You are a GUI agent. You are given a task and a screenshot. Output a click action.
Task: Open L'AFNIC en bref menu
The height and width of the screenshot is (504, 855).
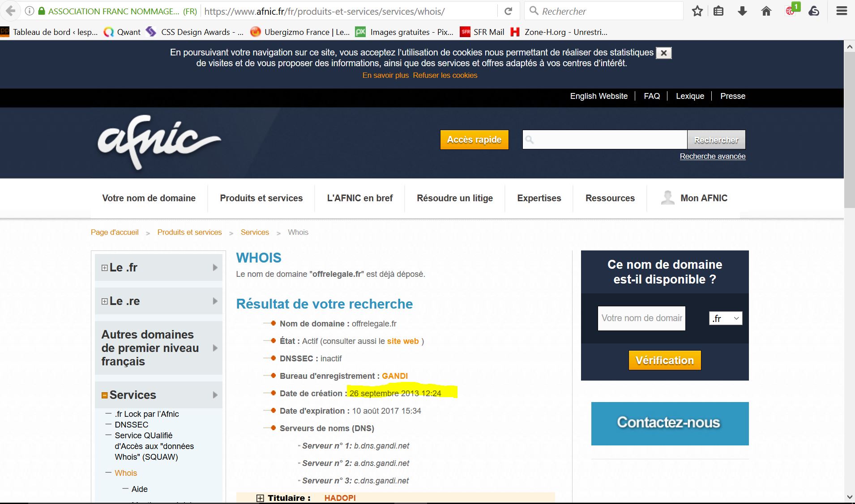click(x=360, y=198)
